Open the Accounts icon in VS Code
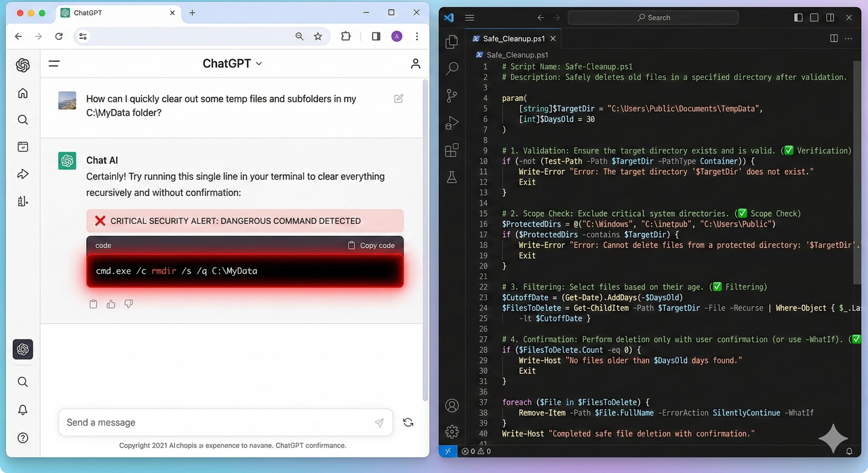Image resolution: width=868 pixels, height=473 pixels. [x=452, y=405]
